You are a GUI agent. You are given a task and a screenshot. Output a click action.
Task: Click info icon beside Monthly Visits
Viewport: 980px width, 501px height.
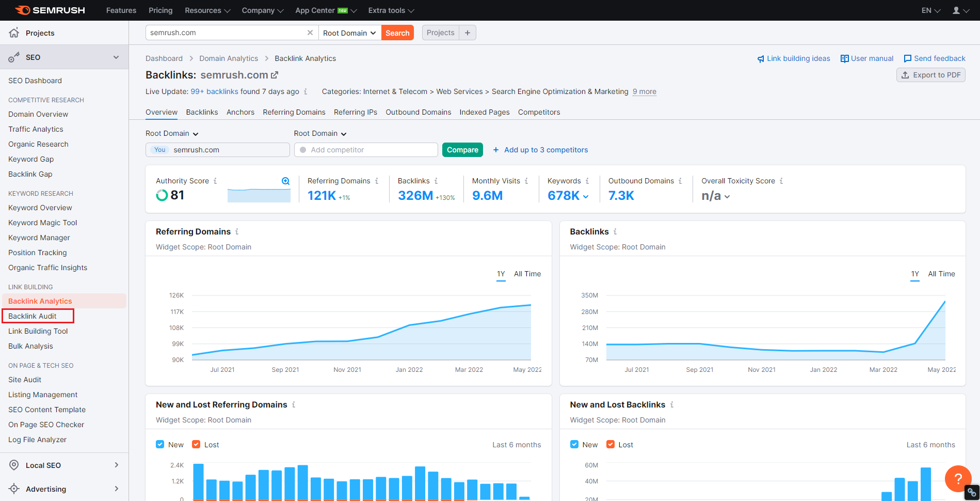[526, 181]
